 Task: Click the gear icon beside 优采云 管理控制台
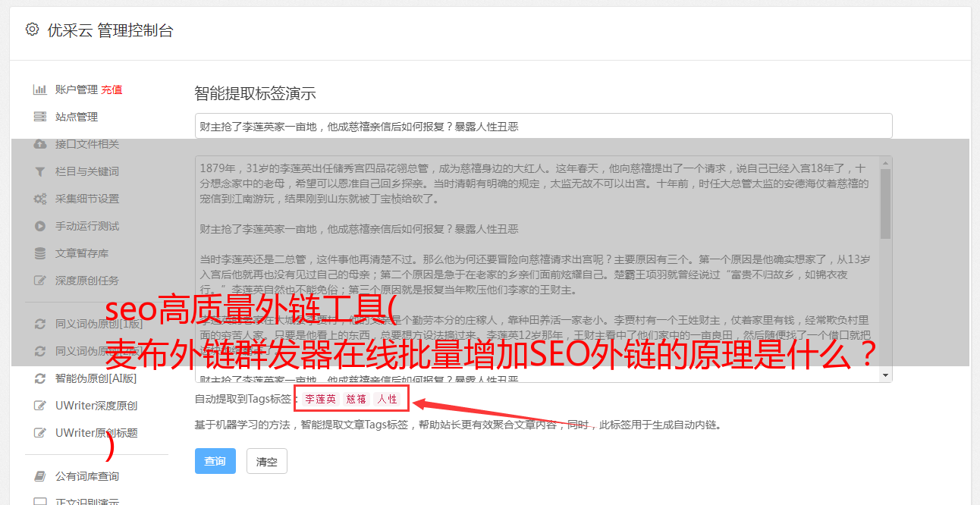coord(32,30)
